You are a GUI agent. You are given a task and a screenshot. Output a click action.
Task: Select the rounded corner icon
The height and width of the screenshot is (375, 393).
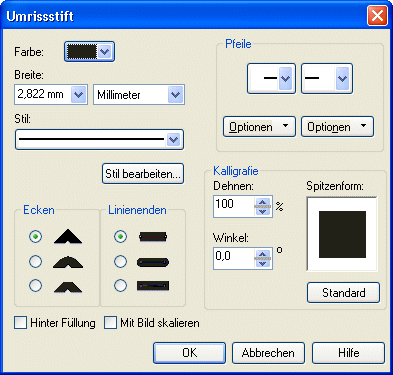pyautogui.click(x=68, y=262)
